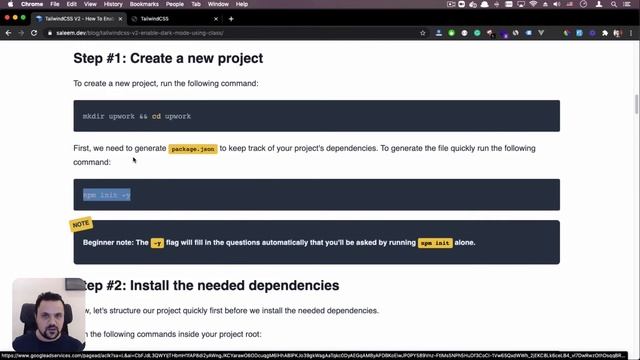Open the Time Machine clock menu
This screenshot has width=640, height=360.
point(584,4)
